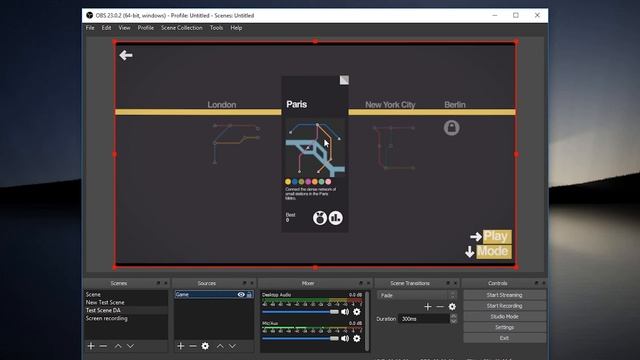Open Desktop Audio settings gear
Screen dimensions: 640x360
pyautogui.click(x=357, y=312)
